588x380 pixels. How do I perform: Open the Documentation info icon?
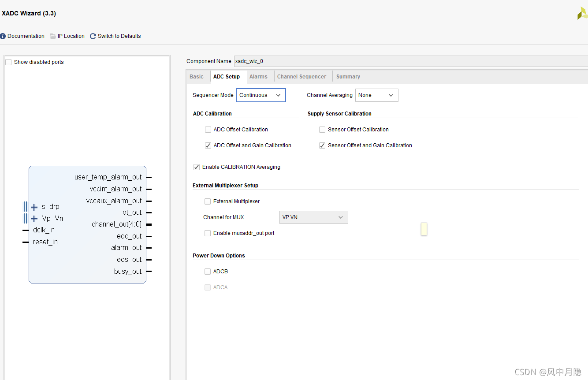(3, 36)
